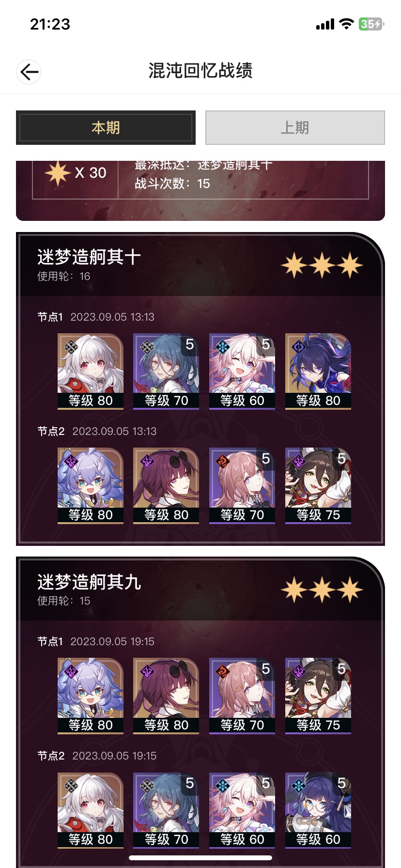
Task: Tap the three-star rating of 迷梦造舸其十
Action: tap(322, 265)
